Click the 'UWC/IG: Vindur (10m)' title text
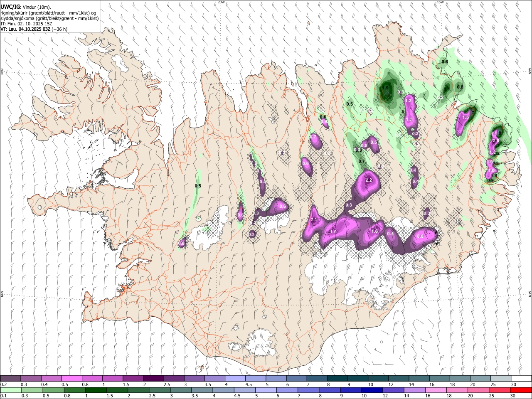532x399 pixels. pos(26,7)
